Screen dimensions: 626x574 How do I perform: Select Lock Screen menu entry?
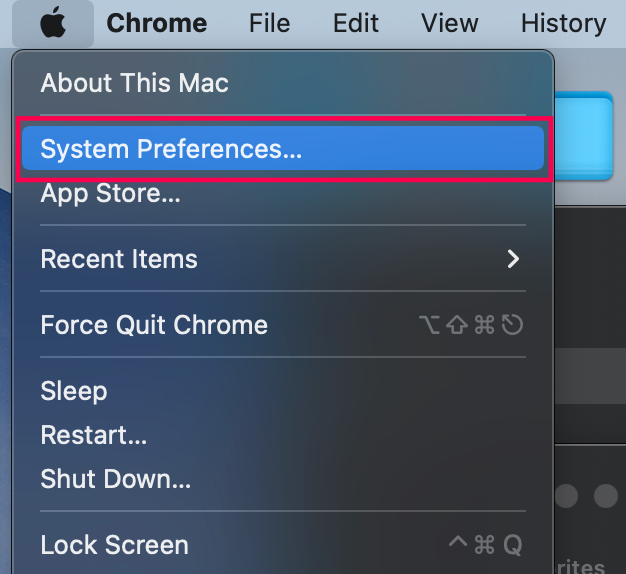pos(114,545)
